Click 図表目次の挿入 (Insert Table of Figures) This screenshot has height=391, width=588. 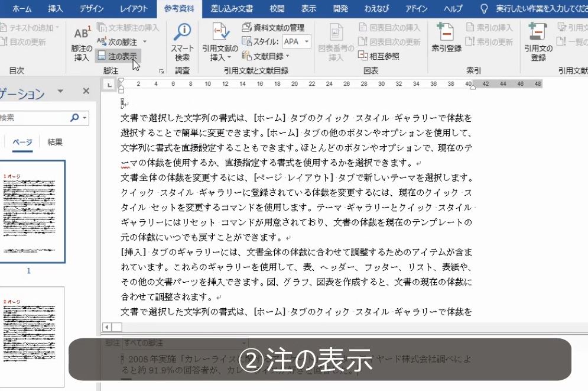389,27
